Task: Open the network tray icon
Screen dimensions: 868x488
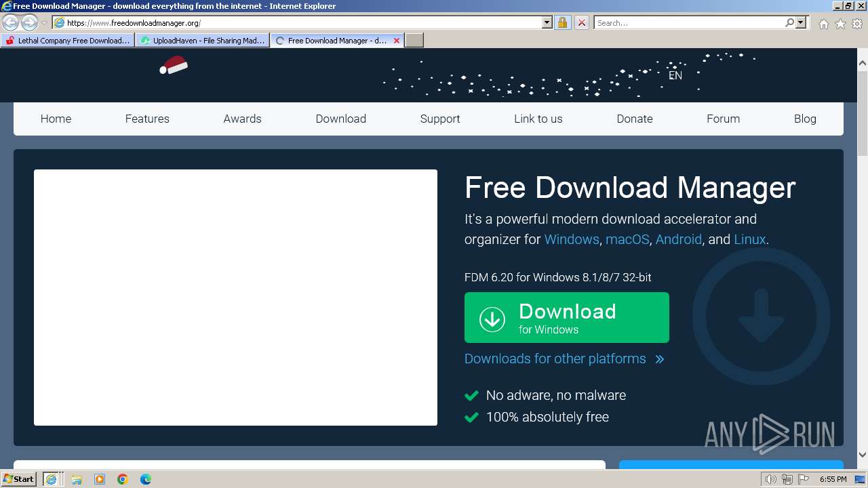Action: 787,479
